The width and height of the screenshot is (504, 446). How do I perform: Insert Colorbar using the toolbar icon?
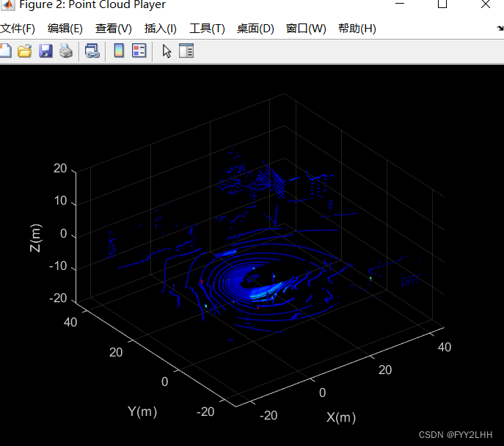[119, 51]
